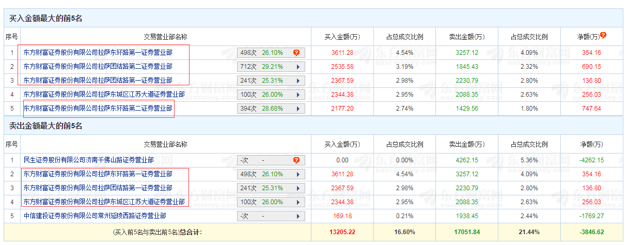The height and width of the screenshot is (245, 644).
Task: Click the 买入金额最大的前5名 section title
Action: coord(46,19)
